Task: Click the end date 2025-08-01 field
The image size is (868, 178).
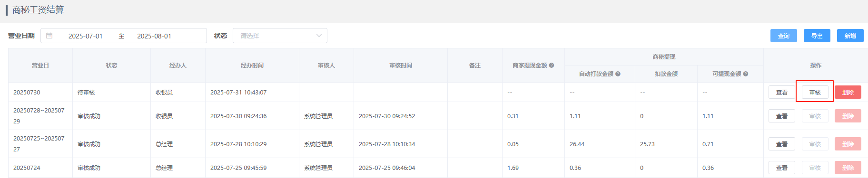Action: tap(154, 36)
